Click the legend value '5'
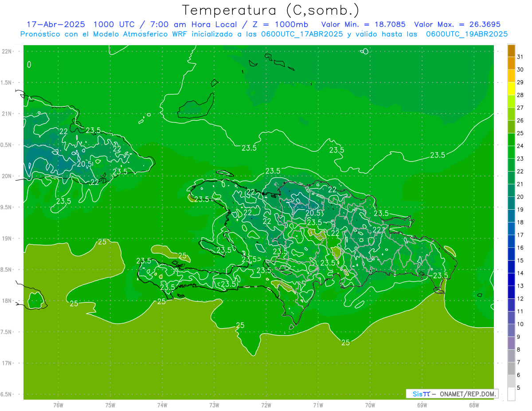 (519, 388)
